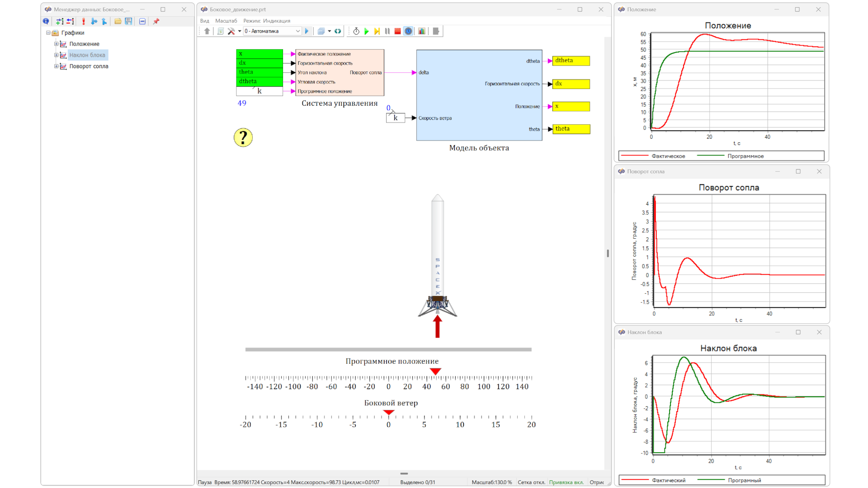Select Поворот сопла item in tree
The width and height of the screenshot is (868, 488).
(89, 66)
